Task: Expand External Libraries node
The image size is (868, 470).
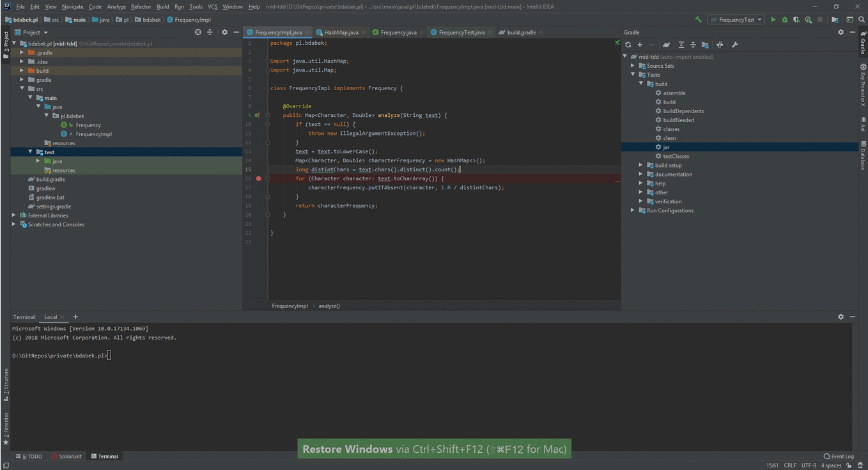Action: click(14, 215)
